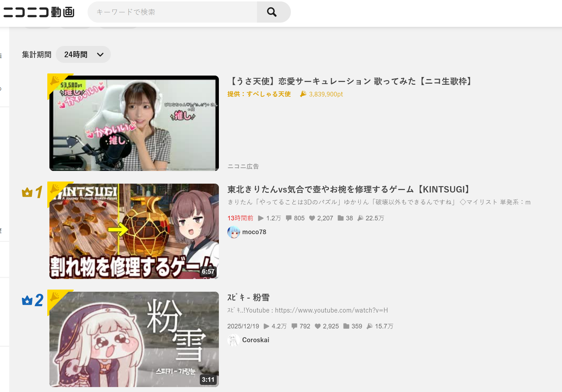Click the KINTSUGI video description text
The height and width of the screenshot is (392, 562).
[x=379, y=202]
